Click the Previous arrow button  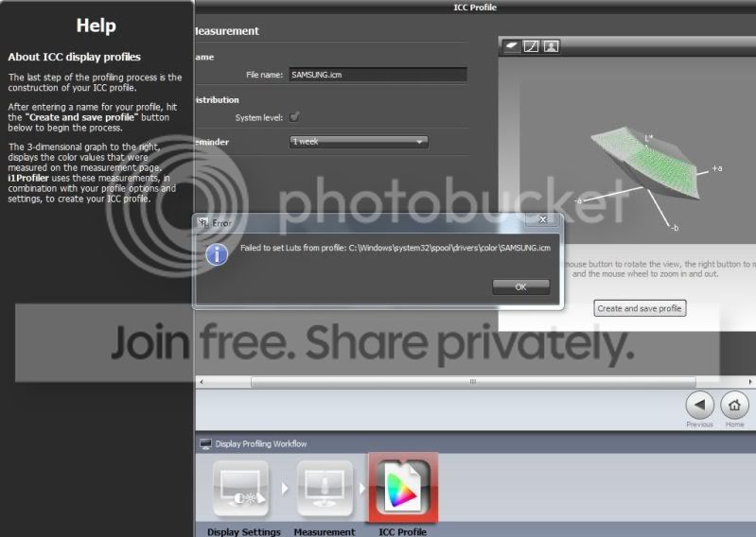tap(699, 406)
